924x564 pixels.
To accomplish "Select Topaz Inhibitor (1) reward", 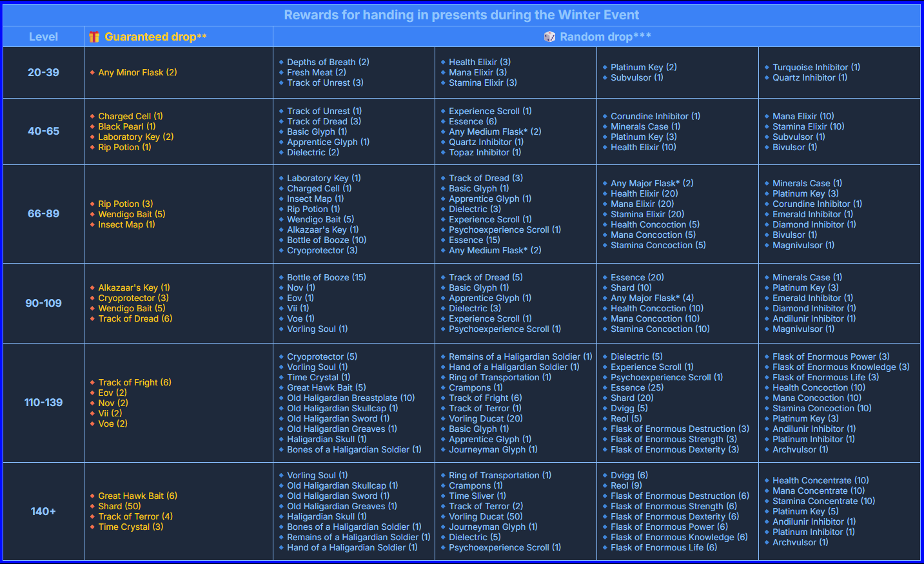I will (485, 152).
